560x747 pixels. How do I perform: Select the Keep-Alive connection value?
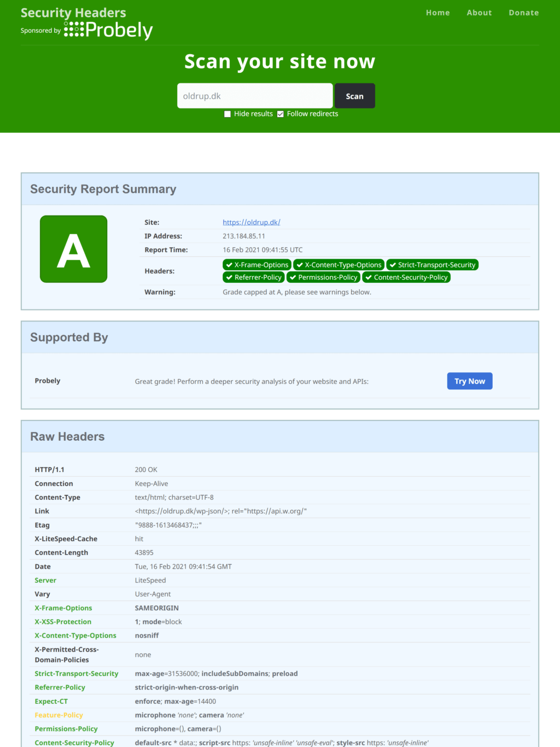151,483
